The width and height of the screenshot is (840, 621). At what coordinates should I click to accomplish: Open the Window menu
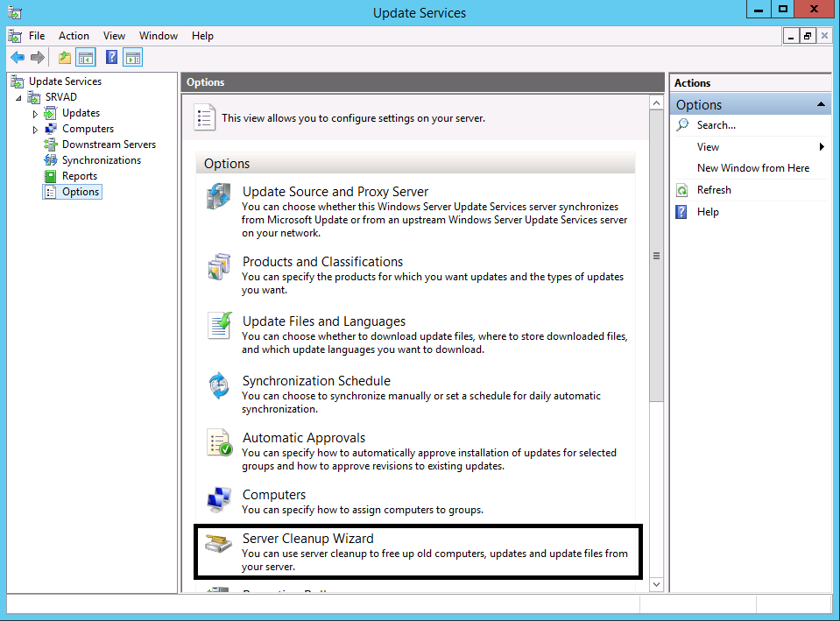click(x=159, y=36)
